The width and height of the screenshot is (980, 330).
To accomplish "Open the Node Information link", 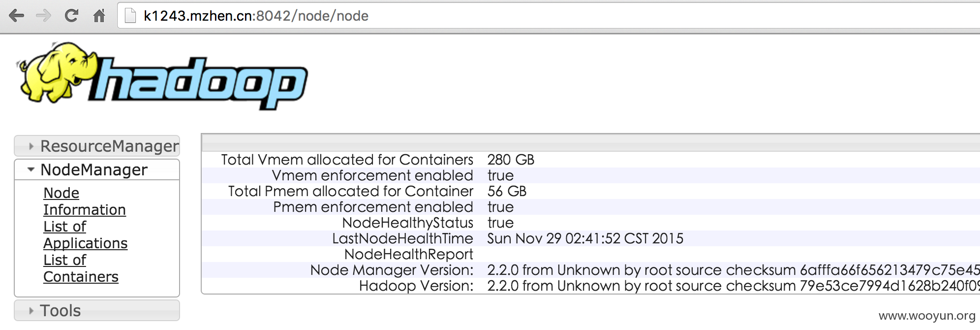I will pyautogui.click(x=85, y=201).
